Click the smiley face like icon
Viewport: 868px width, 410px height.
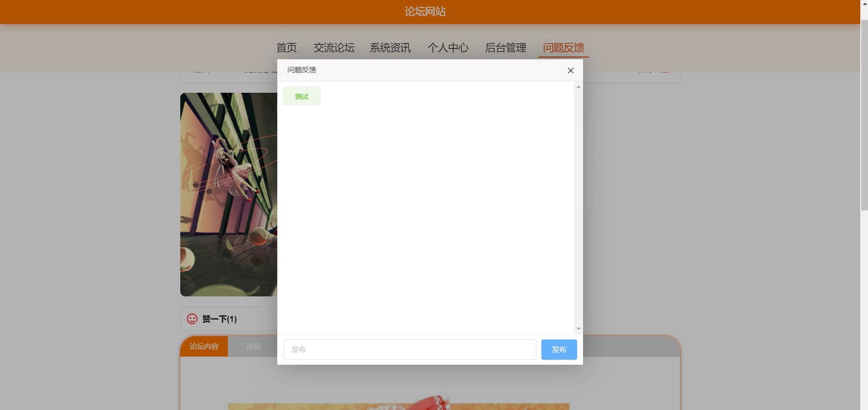pos(192,319)
